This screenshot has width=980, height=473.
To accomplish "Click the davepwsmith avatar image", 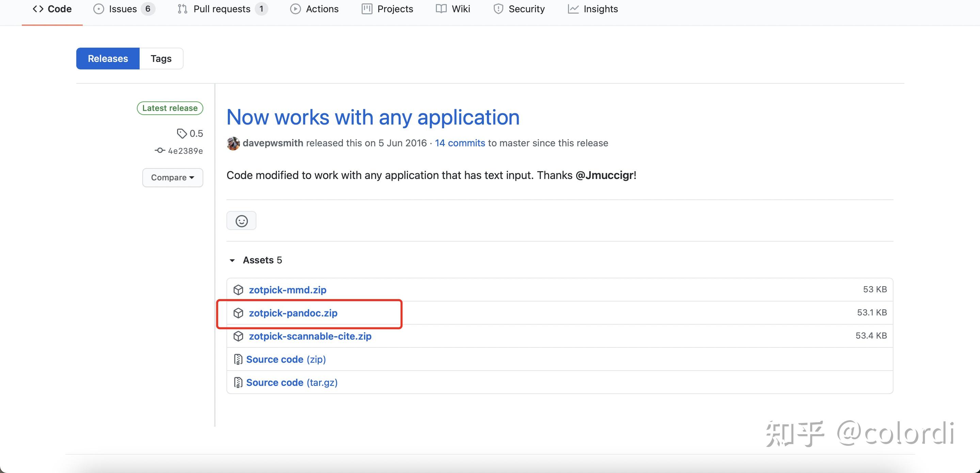I will click(x=233, y=143).
